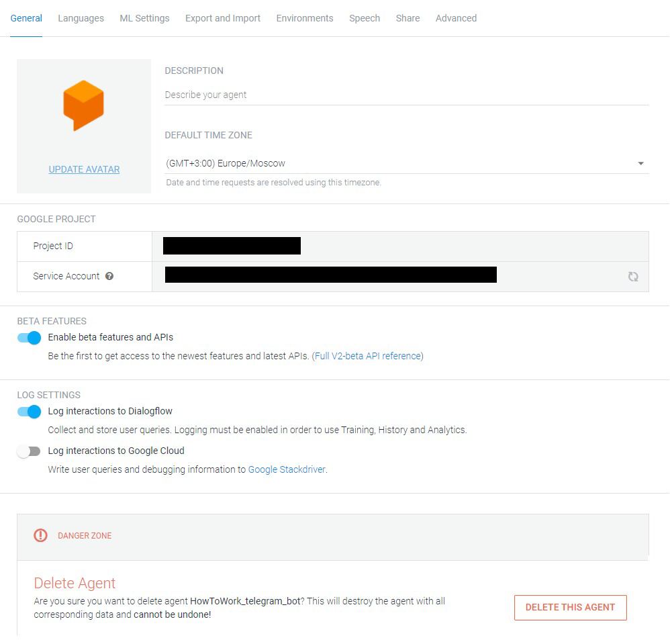Go to the Export and Import tab
The image size is (670, 644).
223,18
